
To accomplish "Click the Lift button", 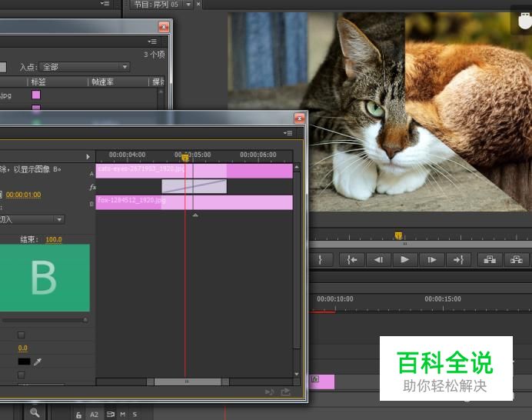I will click(490, 260).
